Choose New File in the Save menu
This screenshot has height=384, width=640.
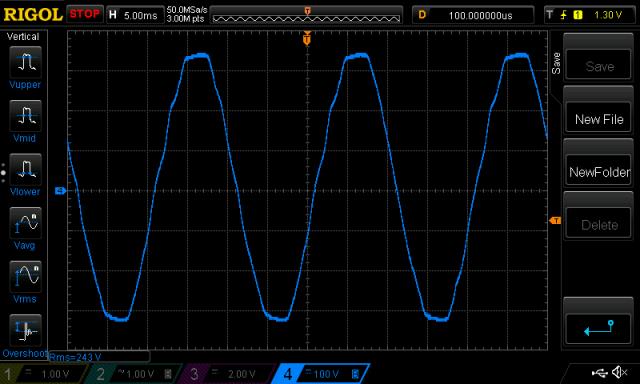click(x=598, y=119)
